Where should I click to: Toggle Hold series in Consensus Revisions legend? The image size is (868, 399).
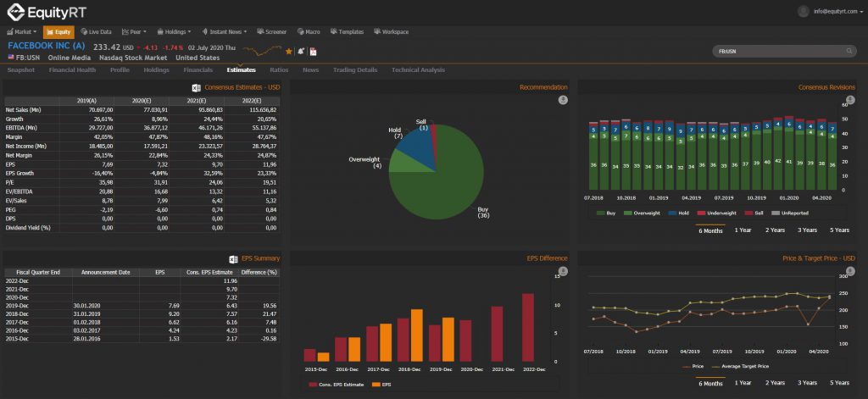[x=679, y=213]
